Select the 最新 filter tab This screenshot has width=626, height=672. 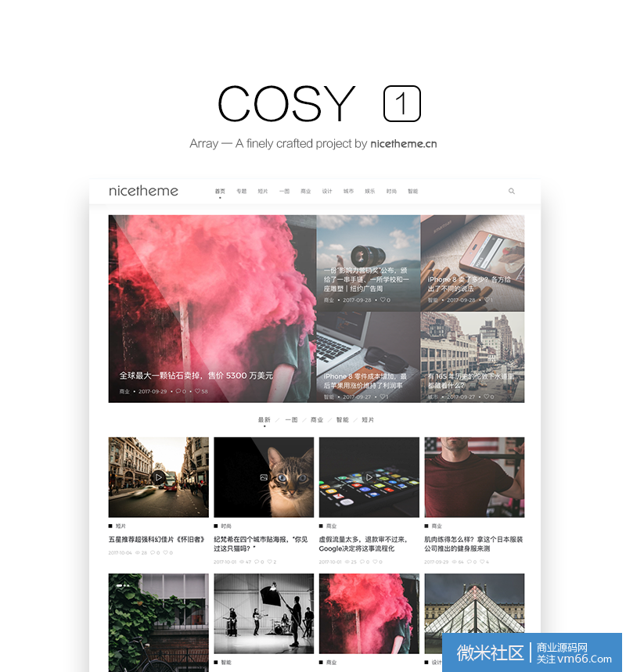click(x=264, y=419)
